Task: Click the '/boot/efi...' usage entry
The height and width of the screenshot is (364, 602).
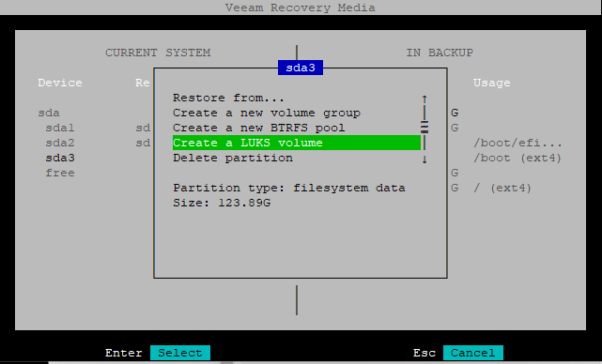Action: point(517,144)
